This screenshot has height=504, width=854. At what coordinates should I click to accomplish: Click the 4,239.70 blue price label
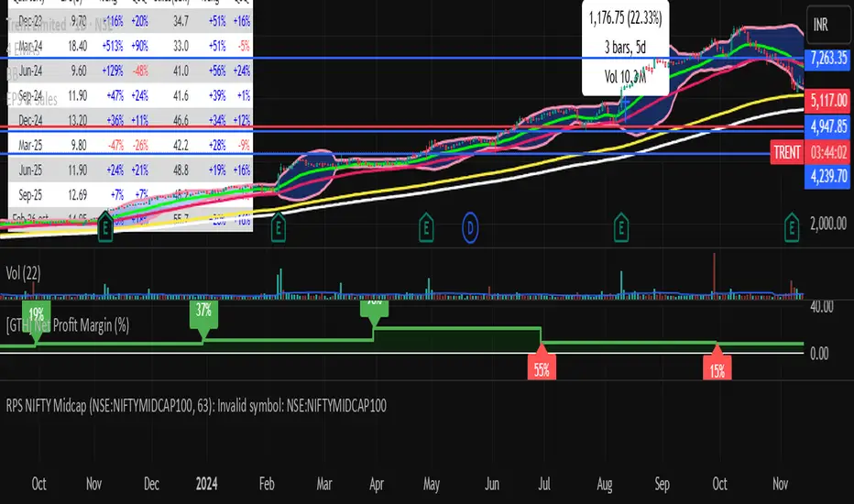pos(827,177)
